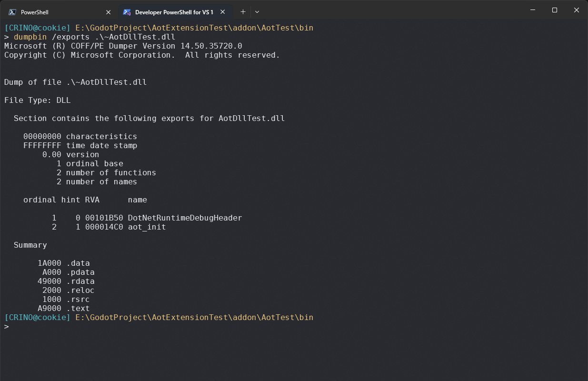Click the dumpbin command word
The image size is (588, 381).
30,37
